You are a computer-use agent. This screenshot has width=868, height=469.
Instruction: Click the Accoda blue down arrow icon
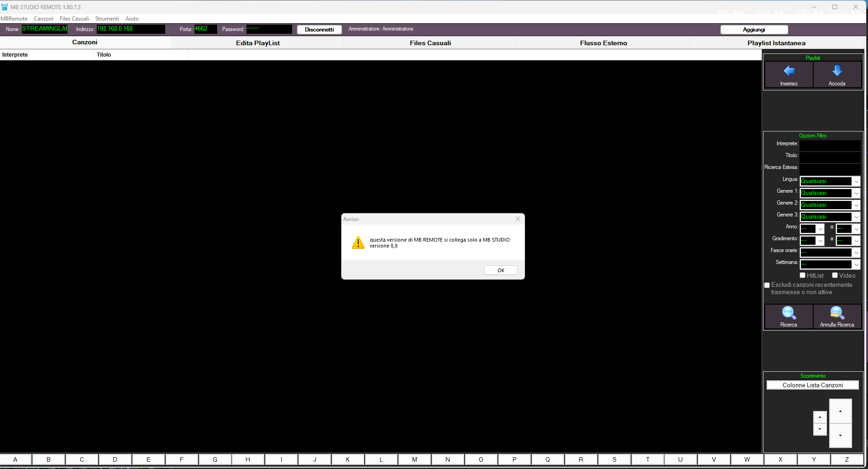click(837, 71)
